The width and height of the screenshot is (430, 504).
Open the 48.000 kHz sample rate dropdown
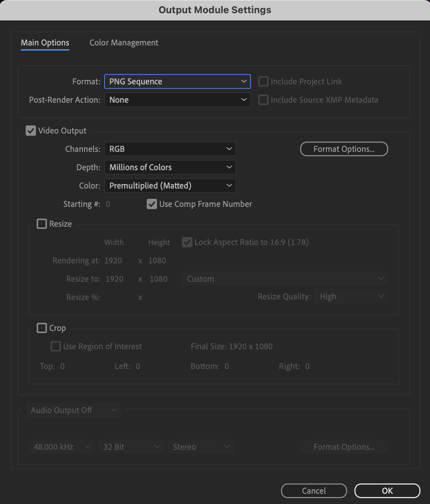[61, 447]
